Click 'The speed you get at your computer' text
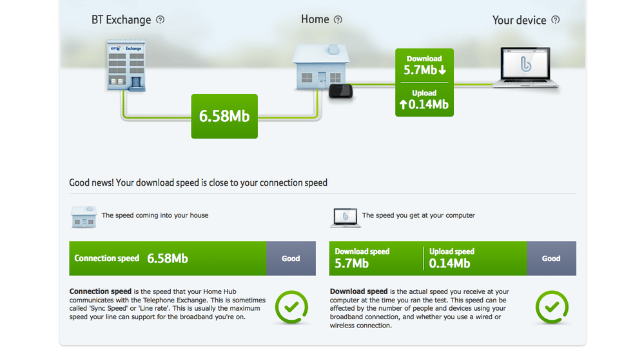This screenshot has height=352, width=644. pyautogui.click(x=418, y=215)
